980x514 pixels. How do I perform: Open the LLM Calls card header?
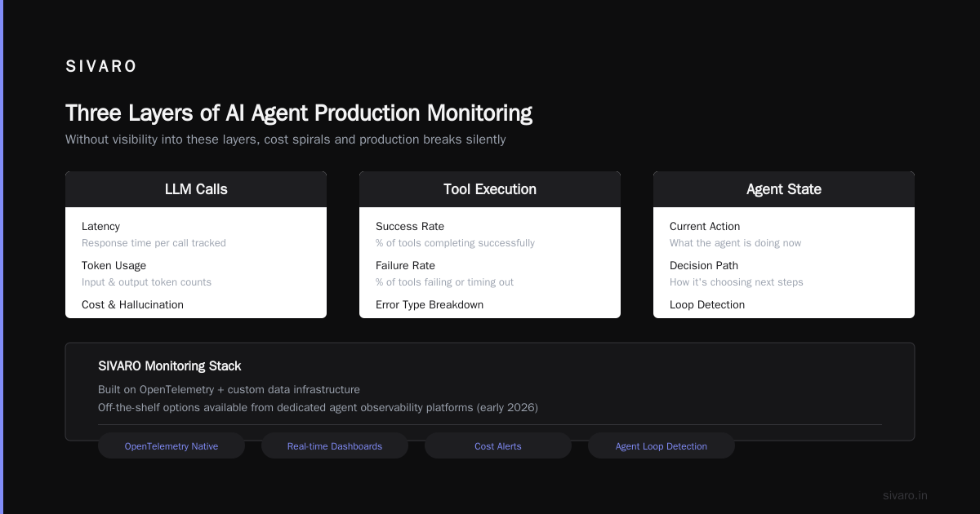click(196, 189)
